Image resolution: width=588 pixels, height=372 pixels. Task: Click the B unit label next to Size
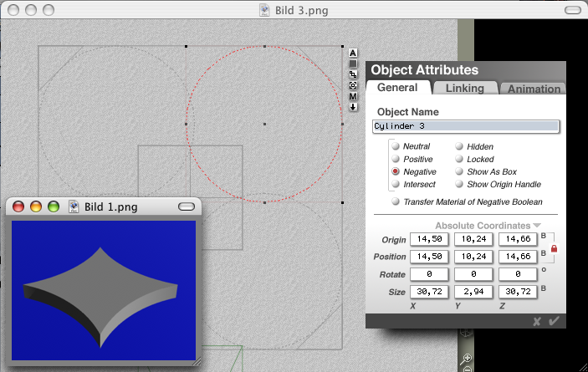pos(544,288)
